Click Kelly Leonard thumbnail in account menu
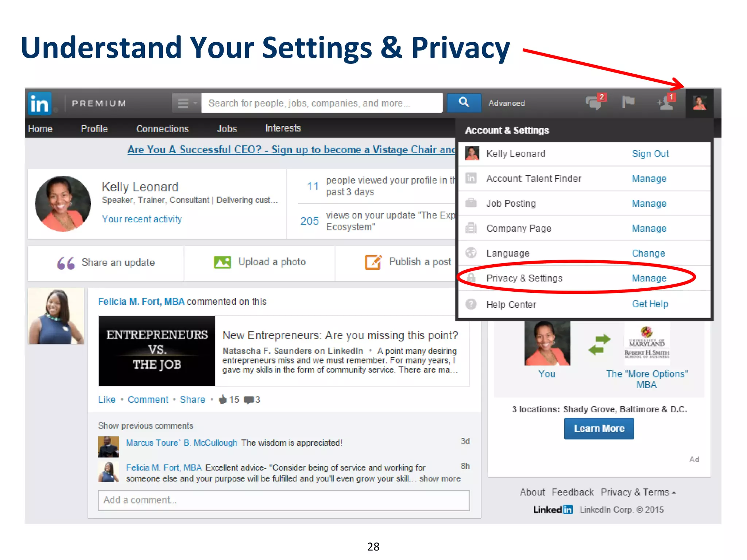The height and width of the screenshot is (560, 747). [472, 153]
